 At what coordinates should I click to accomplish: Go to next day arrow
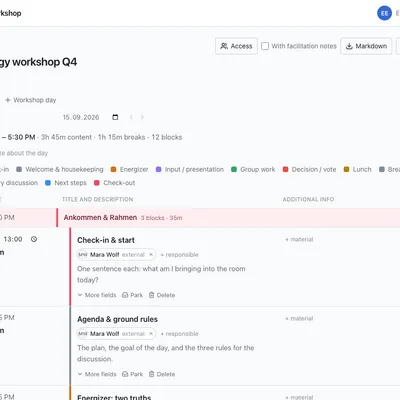point(142,117)
